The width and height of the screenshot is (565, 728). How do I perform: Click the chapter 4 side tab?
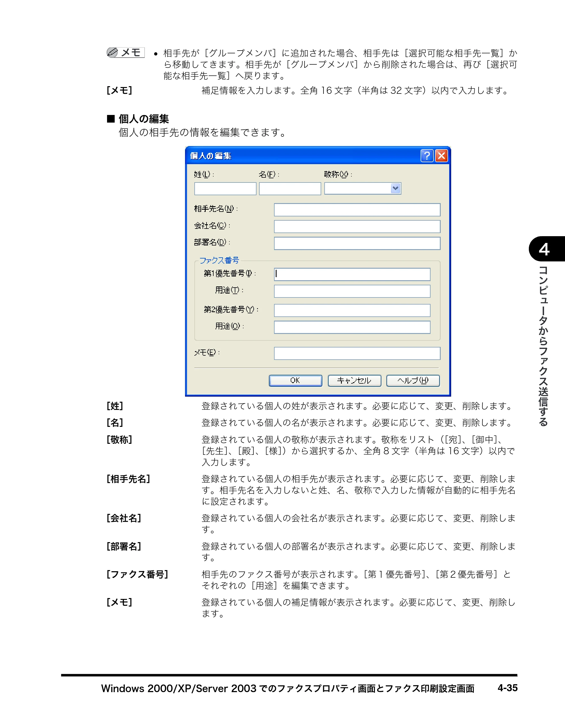coord(546,249)
